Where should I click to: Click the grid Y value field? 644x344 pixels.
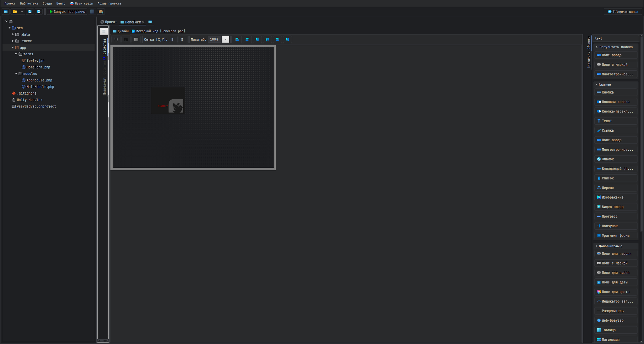(182, 39)
